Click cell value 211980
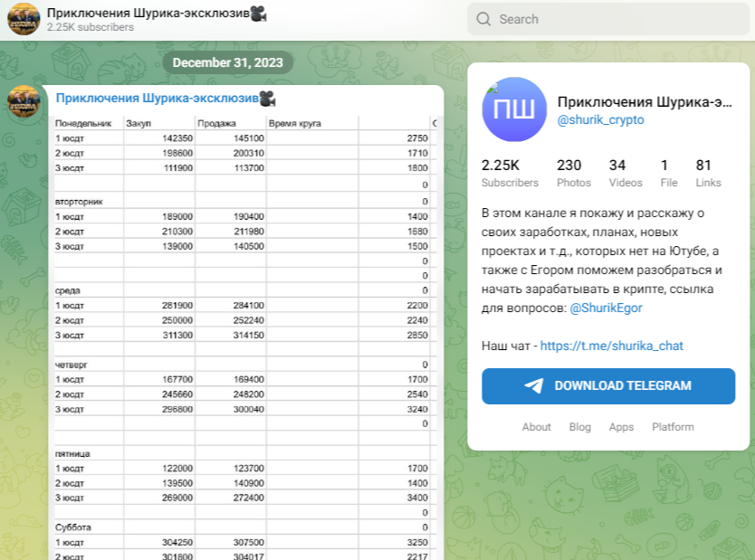This screenshot has height=560, width=755. click(248, 232)
